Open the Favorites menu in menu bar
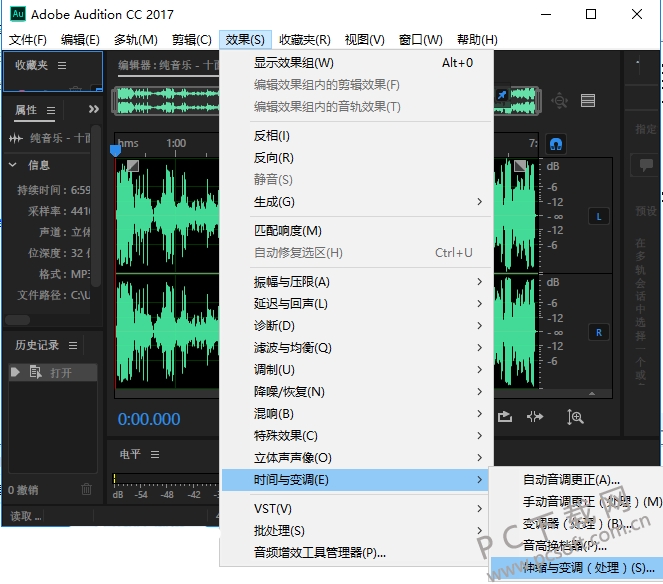Screen dimensions: 663x584 tap(304, 40)
